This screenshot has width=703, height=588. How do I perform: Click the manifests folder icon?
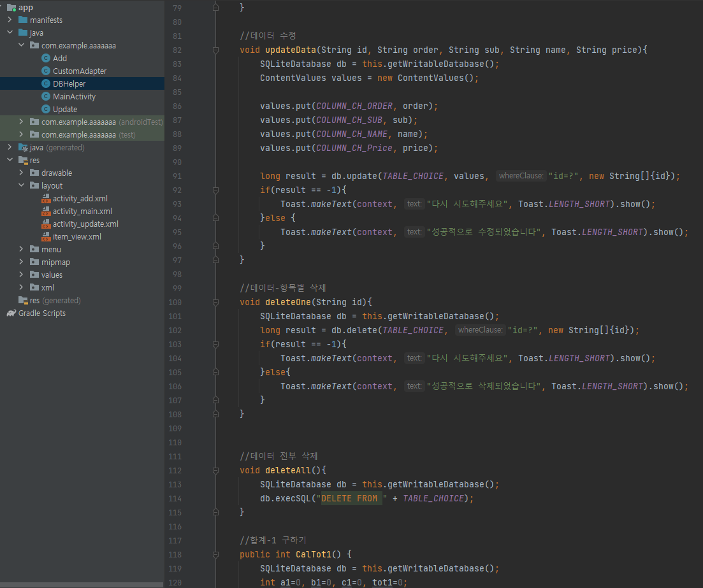23,20
